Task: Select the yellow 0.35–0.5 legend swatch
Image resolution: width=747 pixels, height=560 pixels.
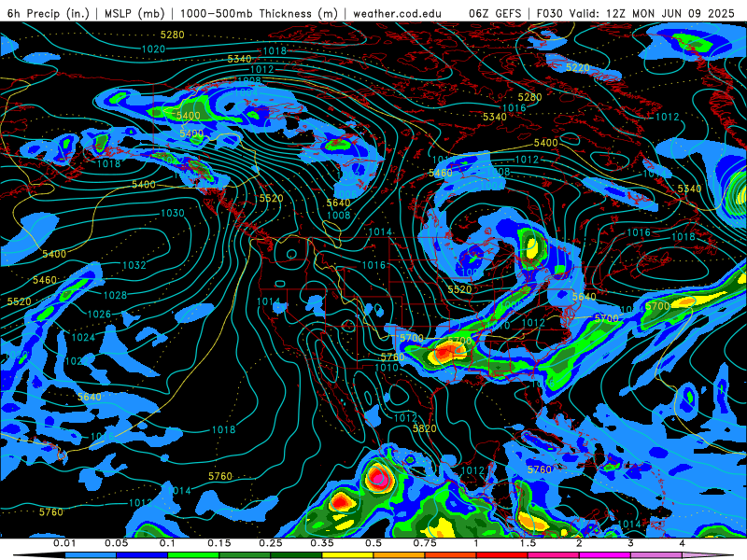Action: pyautogui.click(x=347, y=555)
